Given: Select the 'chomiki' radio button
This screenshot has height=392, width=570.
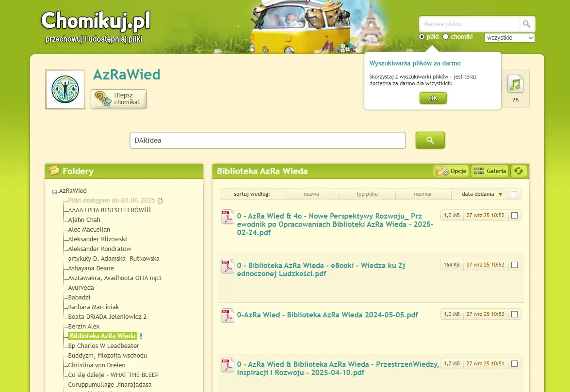Looking at the screenshot, I should pos(446,37).
